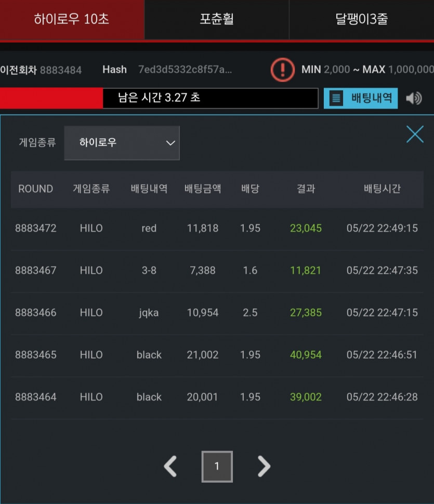Click result amount 11,821

tap(306, 271)
